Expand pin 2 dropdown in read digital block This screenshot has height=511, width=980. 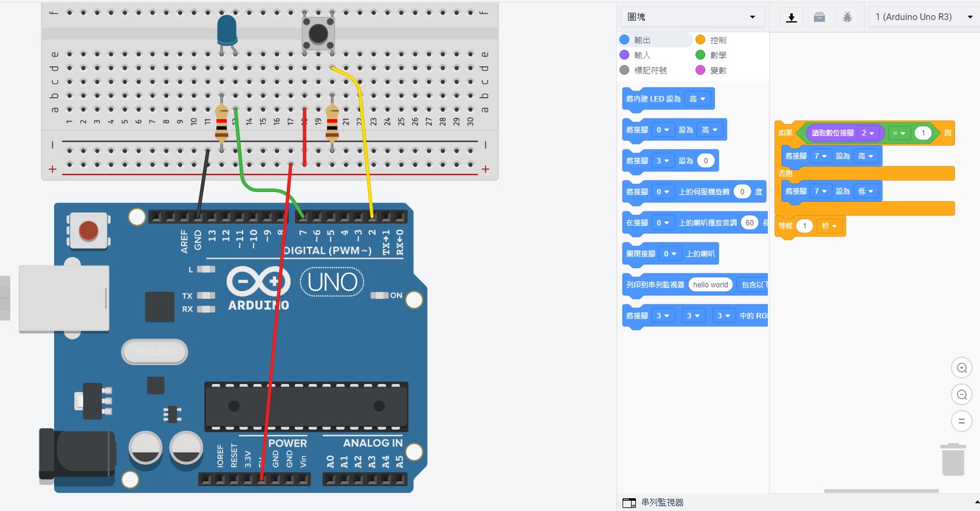(x=868, y=133)
